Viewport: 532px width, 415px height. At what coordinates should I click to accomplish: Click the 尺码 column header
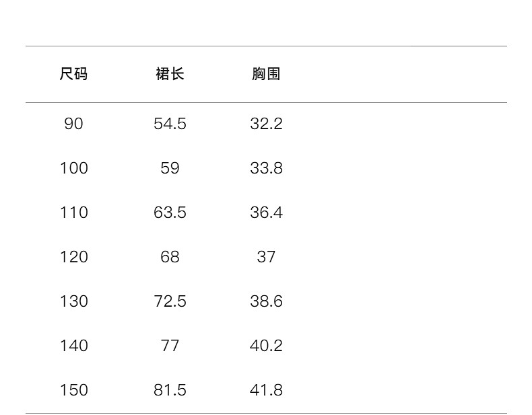coord(73,74)
